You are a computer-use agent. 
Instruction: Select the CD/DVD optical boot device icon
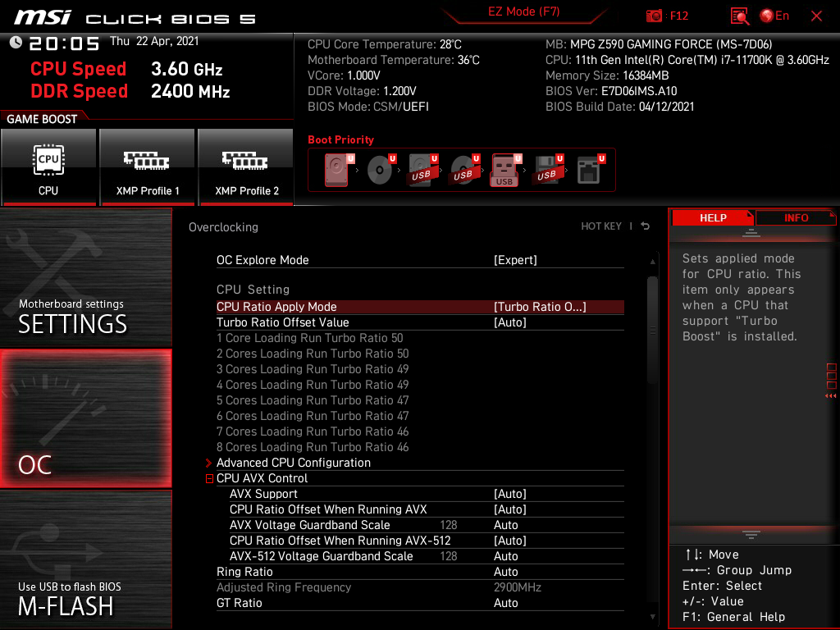(381, 170)
